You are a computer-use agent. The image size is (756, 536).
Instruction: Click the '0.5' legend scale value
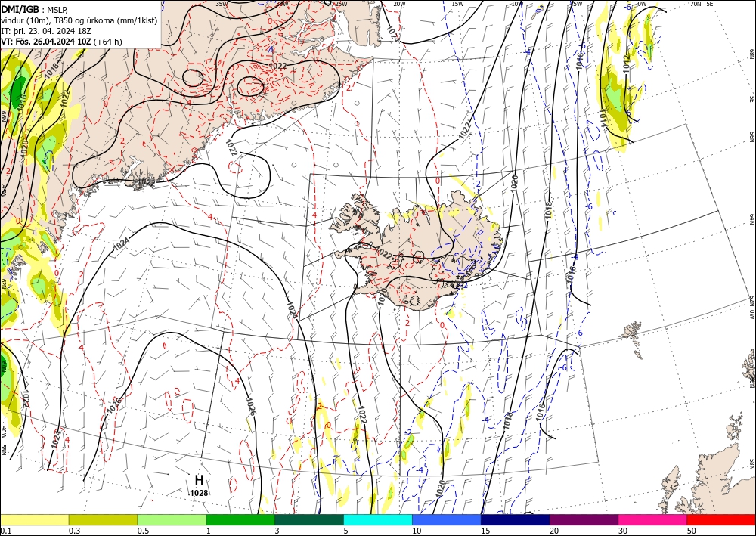click(143, 531)
